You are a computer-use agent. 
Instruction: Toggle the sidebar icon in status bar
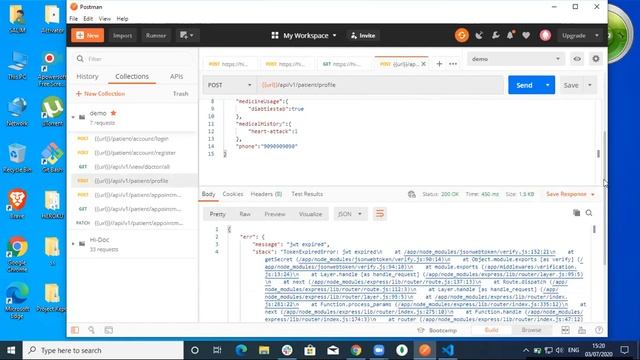tap(75, 330)
